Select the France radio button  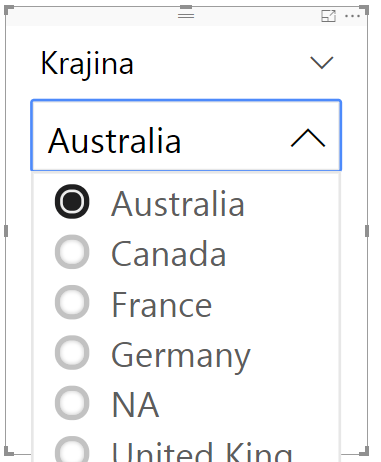coord(72,302)
